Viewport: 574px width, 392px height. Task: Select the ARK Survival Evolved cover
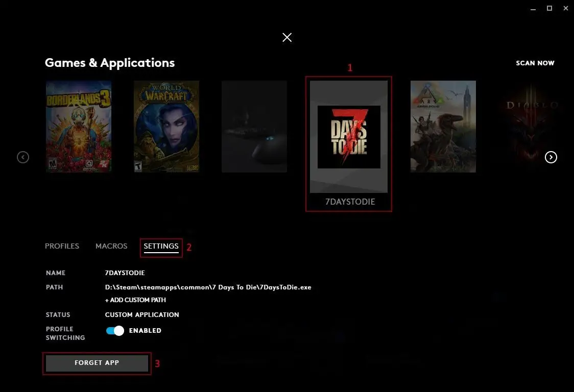pyautogui.click(x=443, y=126)
